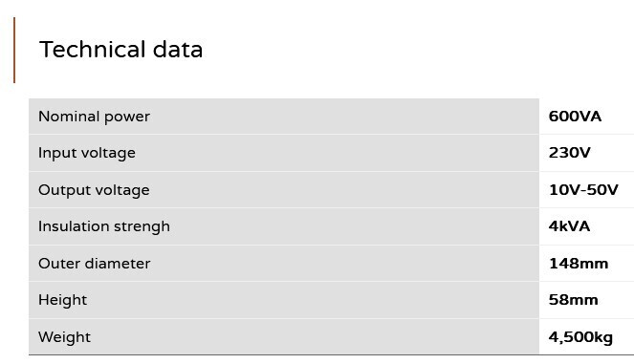Click the 600VA value
This screenshot has width=634, height=364.
click(575, 117)
